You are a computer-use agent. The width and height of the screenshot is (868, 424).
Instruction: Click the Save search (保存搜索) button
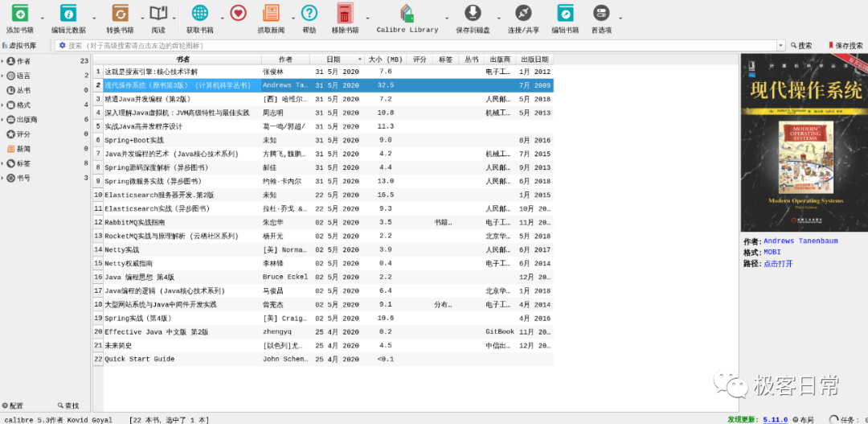click(845, 45)
